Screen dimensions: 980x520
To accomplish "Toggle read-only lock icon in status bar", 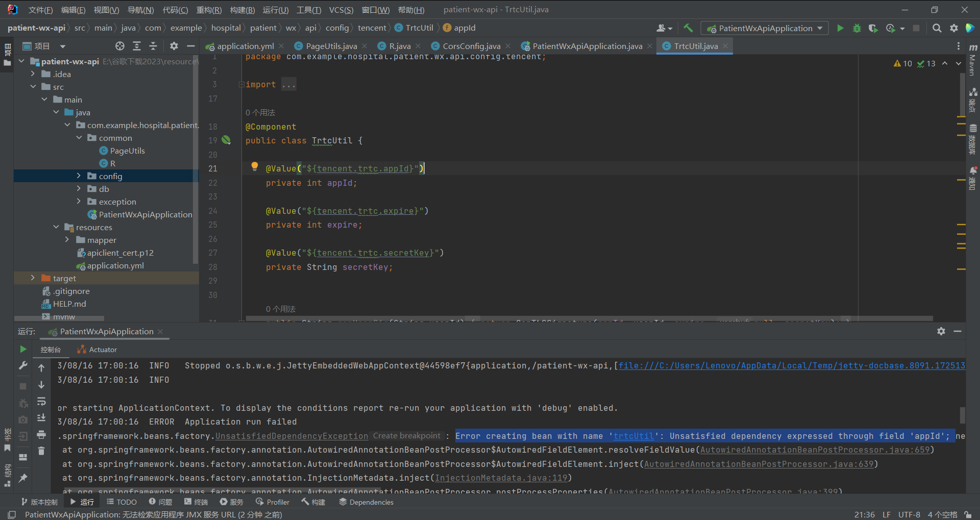I will coord(968,514).
